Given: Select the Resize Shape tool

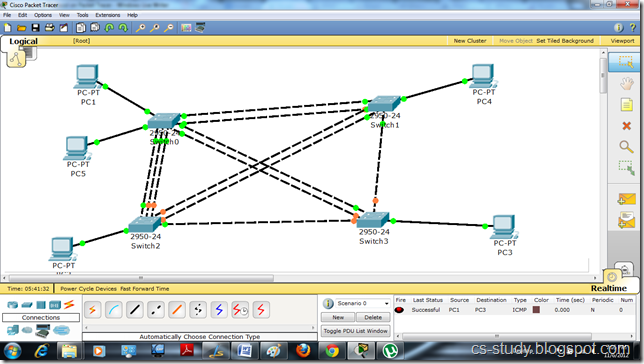Looking at the screenshot, I should click(x=627, y=168).
